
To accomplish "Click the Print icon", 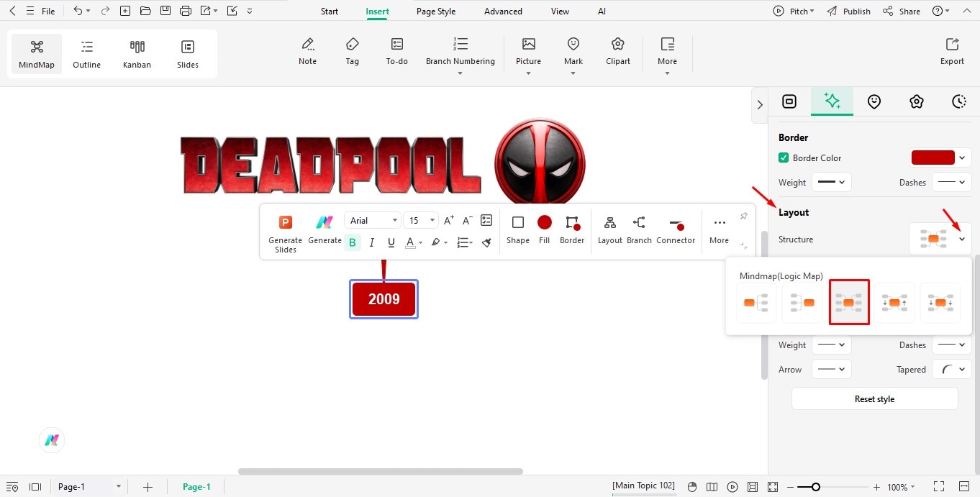I will coord(186,11).
